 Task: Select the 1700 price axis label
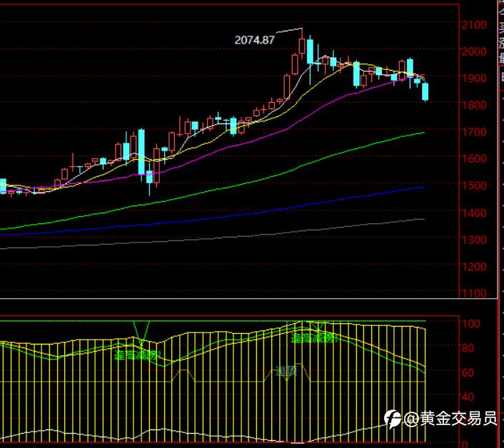click(x=474, y=132)
